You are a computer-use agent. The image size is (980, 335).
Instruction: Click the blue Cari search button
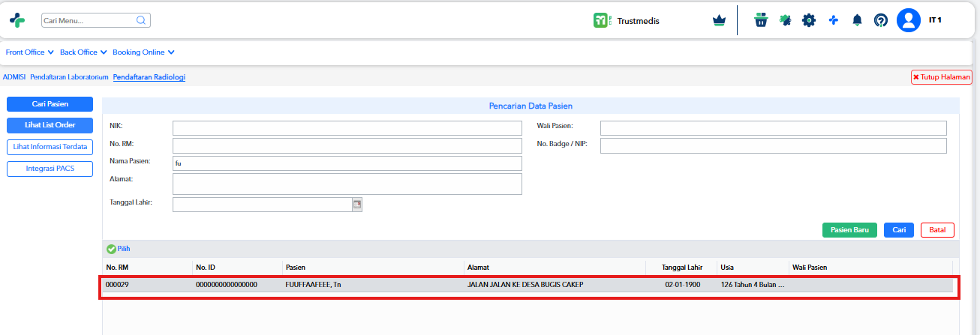(899, 230)
